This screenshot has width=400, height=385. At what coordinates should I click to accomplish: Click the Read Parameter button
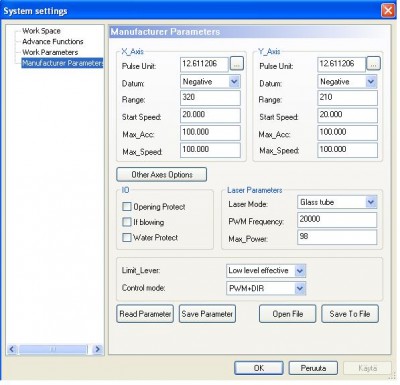[145, 314]
